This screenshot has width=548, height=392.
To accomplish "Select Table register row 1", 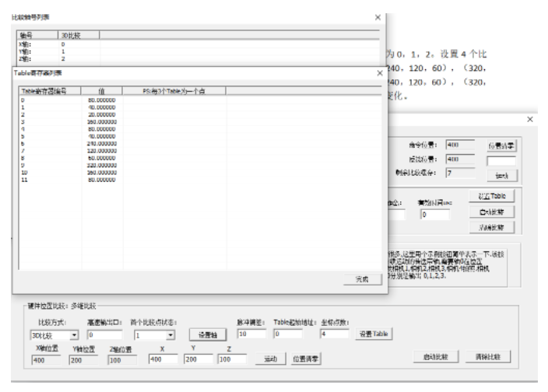I will click(x=200, y=107).
